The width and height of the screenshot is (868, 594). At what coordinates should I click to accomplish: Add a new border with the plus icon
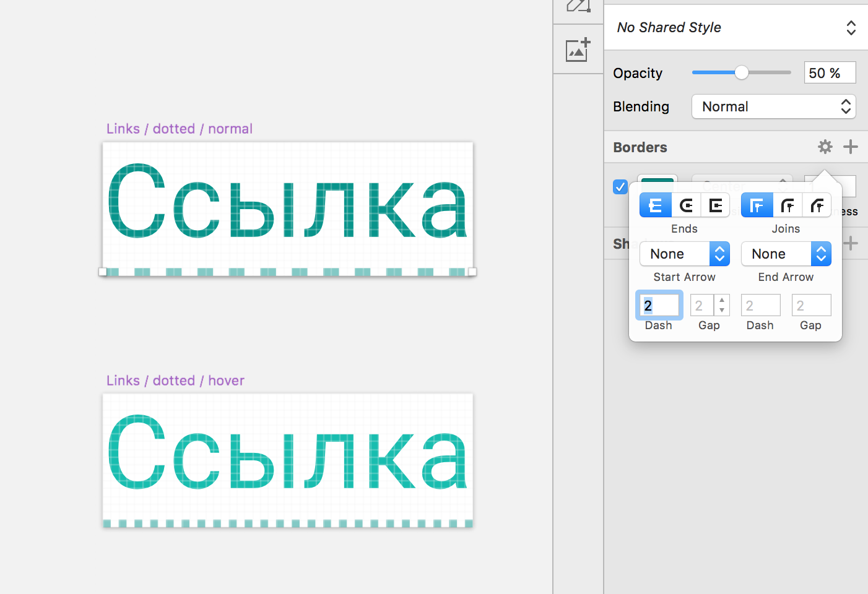coord(851,147)
